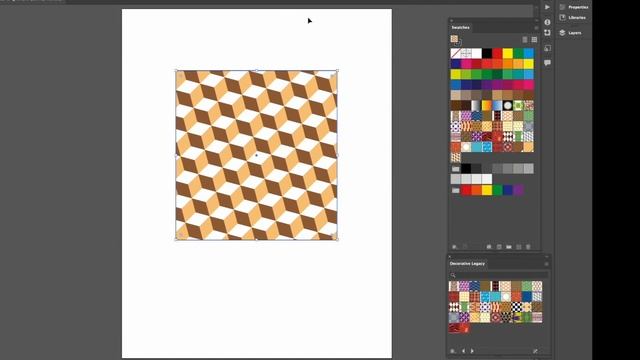Apply the first pattern in Decorative Legacy bottom row
Image resolution: width=640 pixels, height=360 pixels.
(x=454, y=328)
